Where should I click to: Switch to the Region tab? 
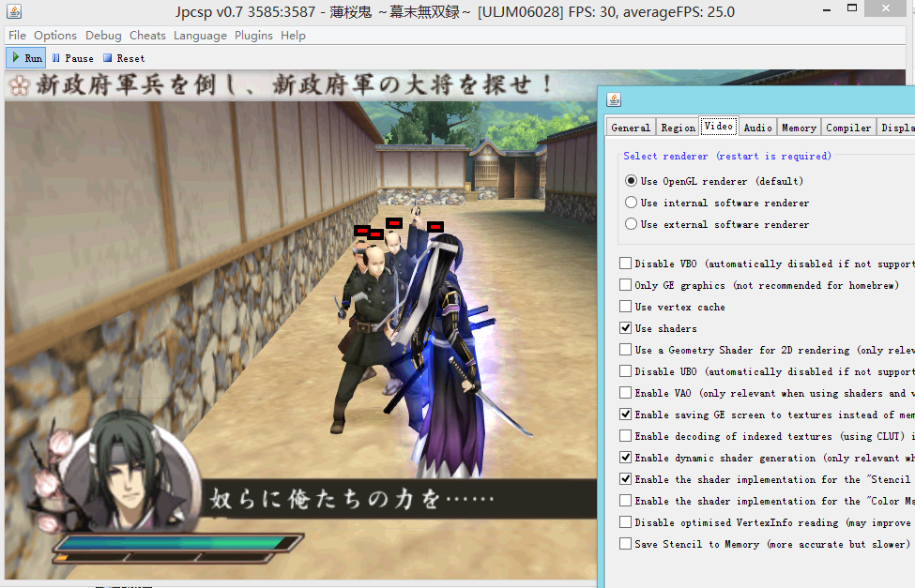[x=678, y=128]
